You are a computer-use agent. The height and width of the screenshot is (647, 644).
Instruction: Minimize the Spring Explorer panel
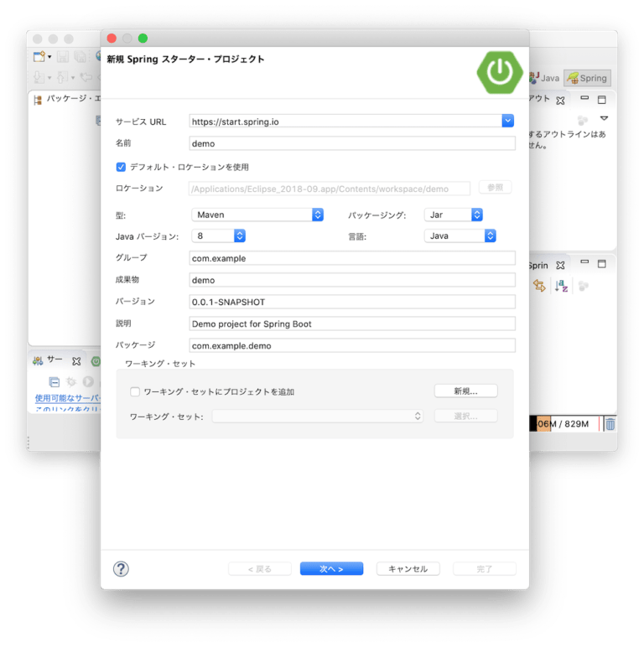tap(584, 262)
